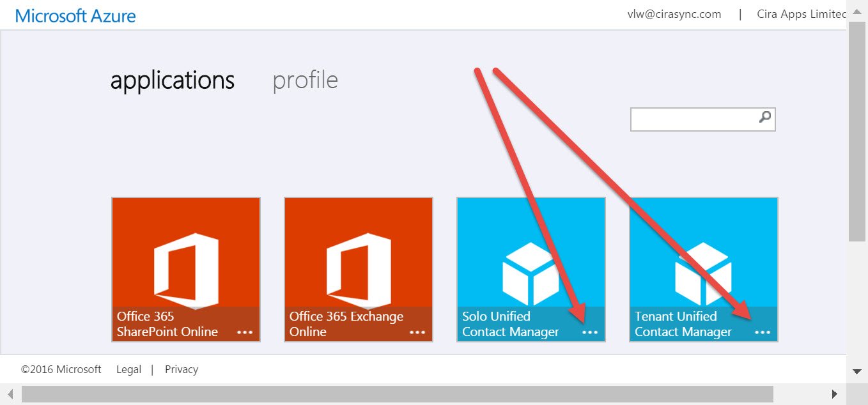The width and height of the screenshot is (868, 405).
Task: Open the Office 365 Exchange Online tile
Action: [359, 270]
